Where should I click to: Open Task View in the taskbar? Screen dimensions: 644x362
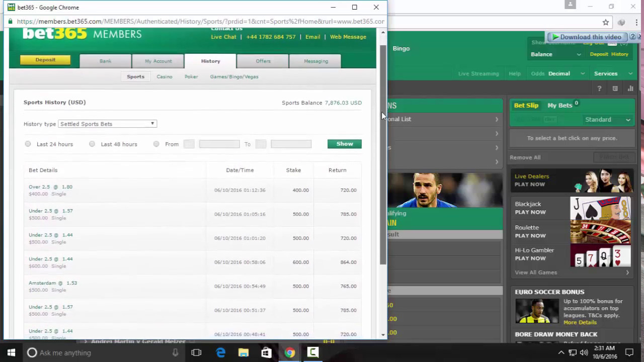click(196, 352)
